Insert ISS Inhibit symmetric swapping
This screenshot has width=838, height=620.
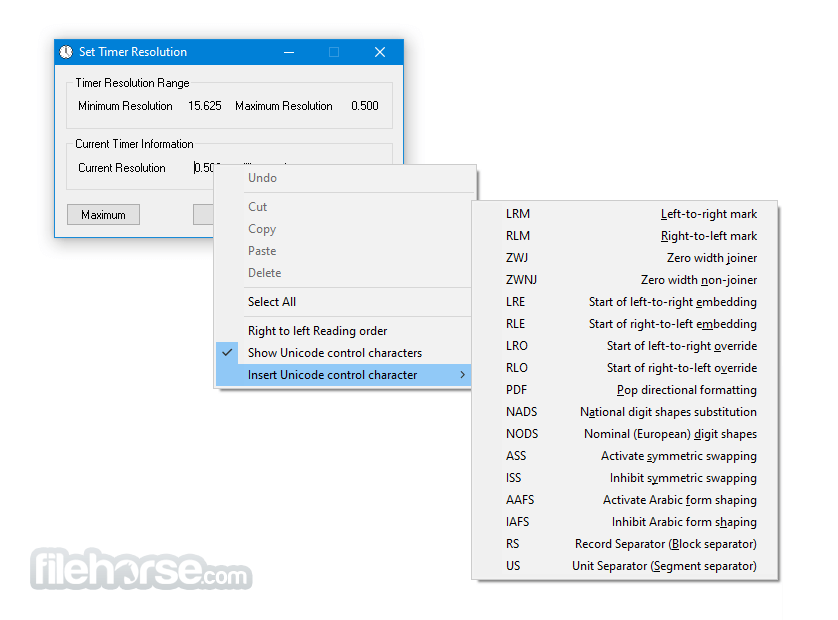coord(624,478)
